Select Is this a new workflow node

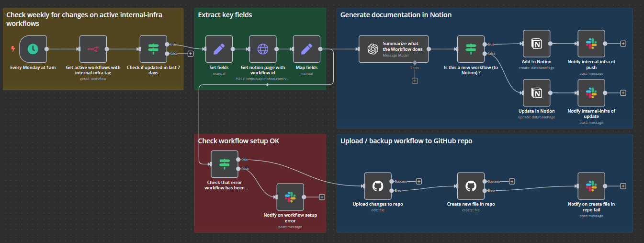click(471, 49)
